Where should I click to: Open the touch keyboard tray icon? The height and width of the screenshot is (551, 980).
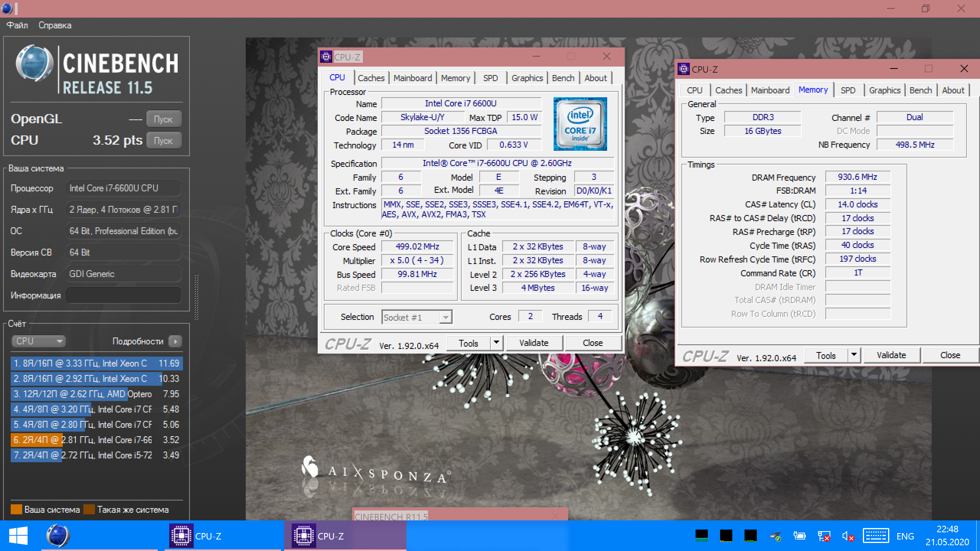coord(875,536)
